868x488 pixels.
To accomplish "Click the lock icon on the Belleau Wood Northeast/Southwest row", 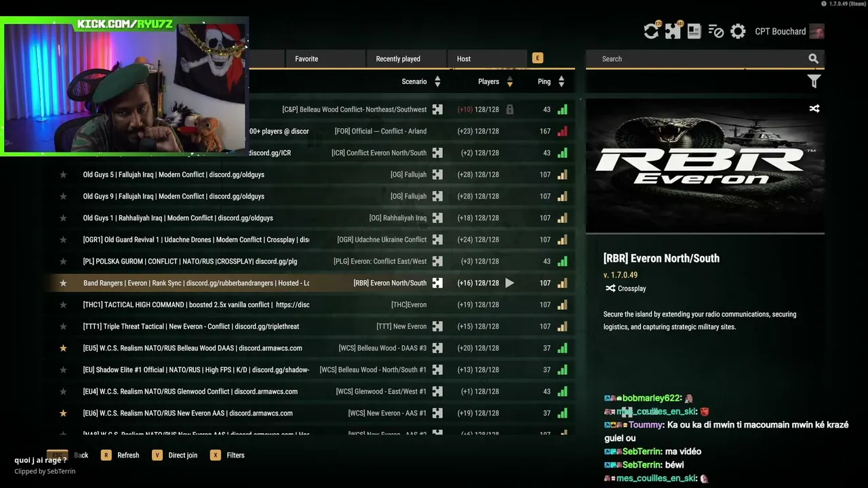I will [509, 109].
